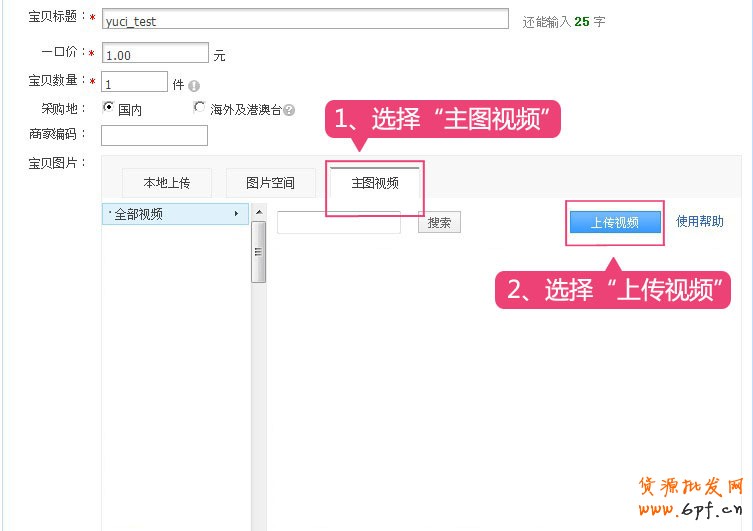Click the 一口价 price input field

pyautogui.click(x=155, y=54)
